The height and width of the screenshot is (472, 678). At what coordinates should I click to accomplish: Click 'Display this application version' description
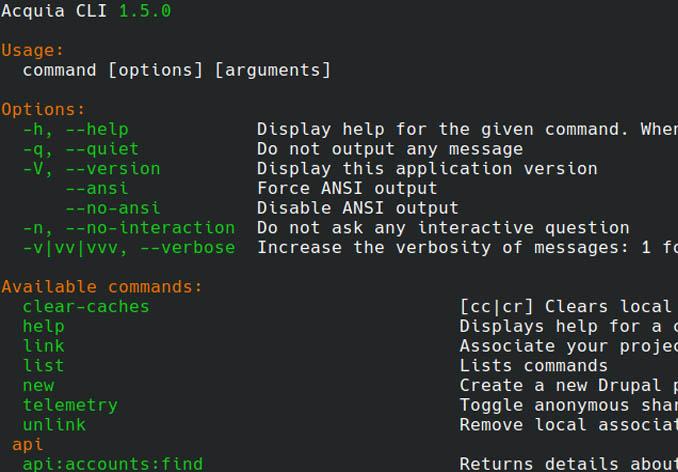pos(427,169)
